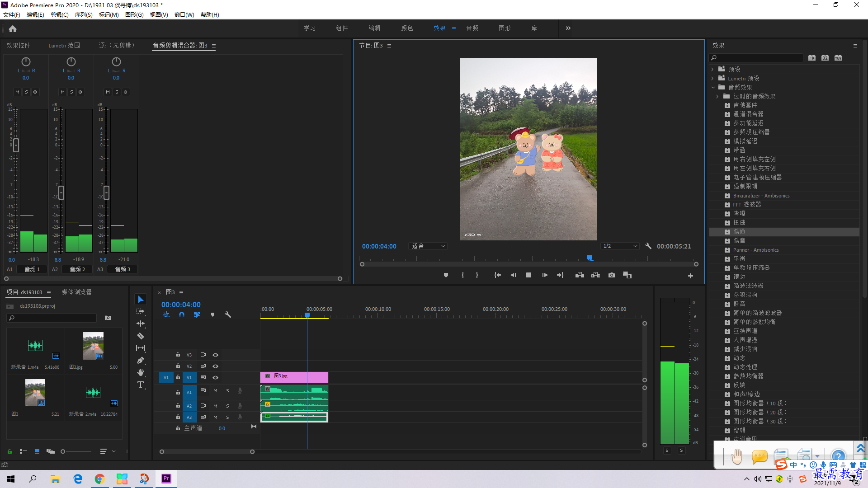868x488 pixels.
Task: Click Export Frame camera icon
Action: [x=612, y=275]
